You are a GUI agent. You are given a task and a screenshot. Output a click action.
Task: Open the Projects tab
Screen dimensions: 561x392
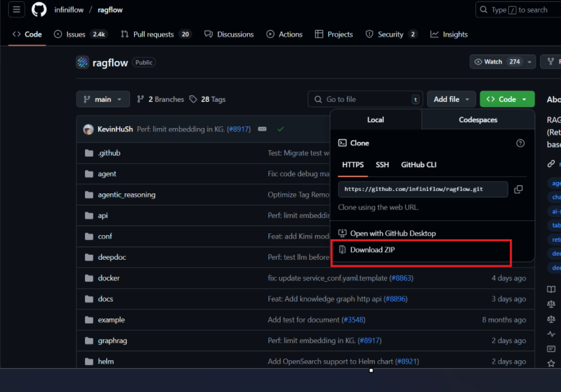pyautogui.click(x=334, y=34)
